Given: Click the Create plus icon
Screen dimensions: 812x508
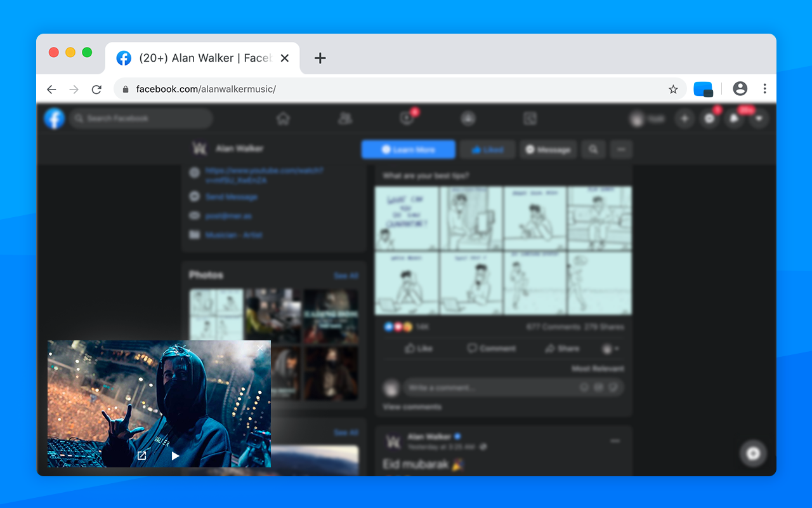Looking at the screenshot, I should pos(684,118).
